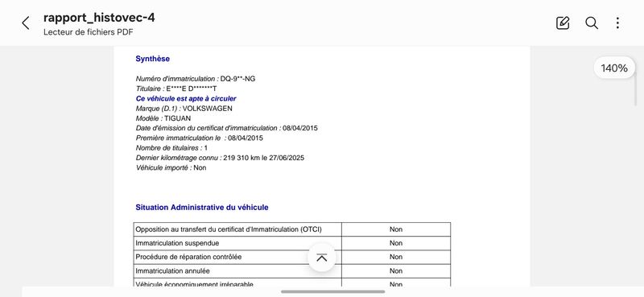Click the Immatriculation suspendue cell
Screen dimensions: 644x297
point(237,243)
